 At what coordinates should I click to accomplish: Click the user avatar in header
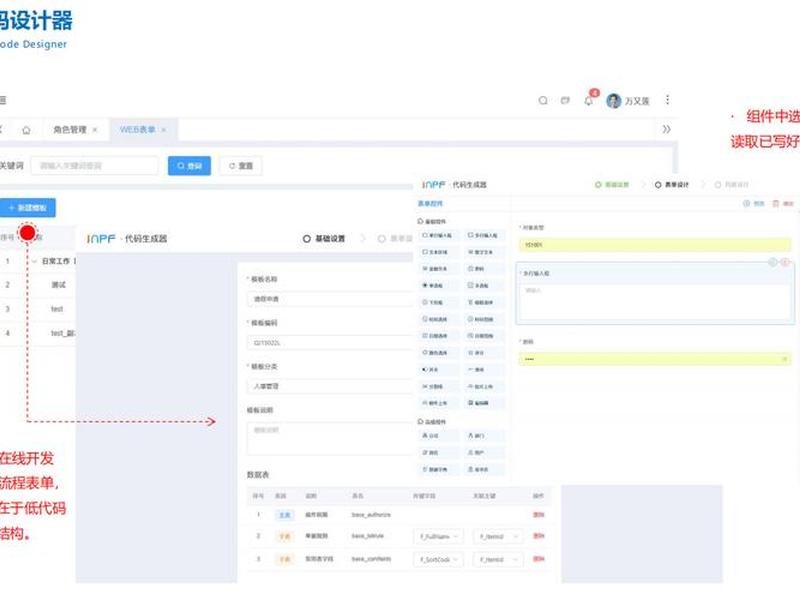[x=613, y=101]
